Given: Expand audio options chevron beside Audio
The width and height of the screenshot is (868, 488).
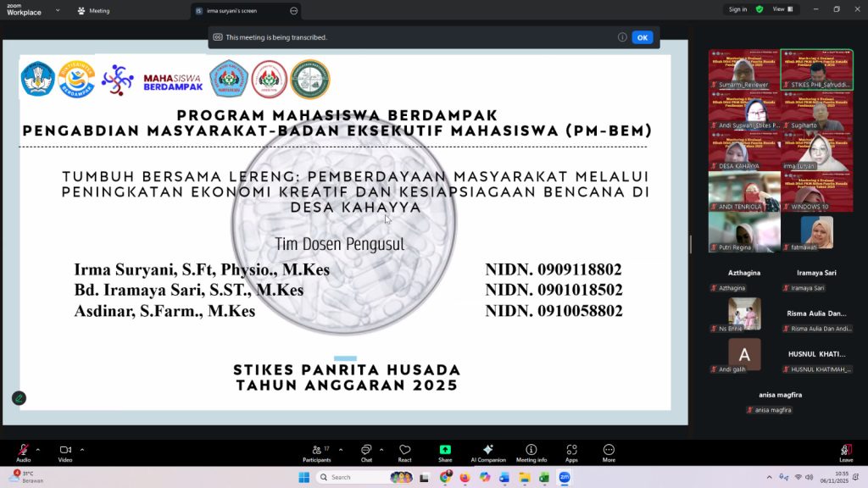Looking at the screenshot, I should [37, 449].
